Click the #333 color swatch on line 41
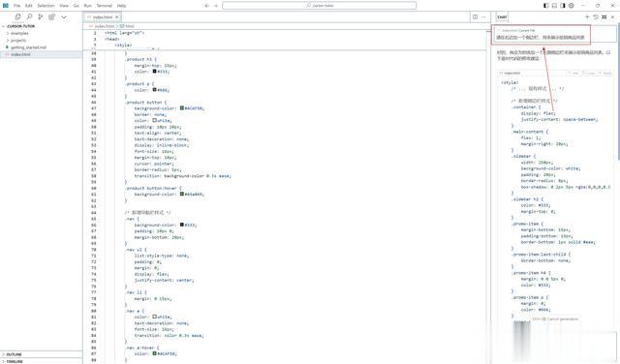620x364 pixels. [x=155, y=72]
